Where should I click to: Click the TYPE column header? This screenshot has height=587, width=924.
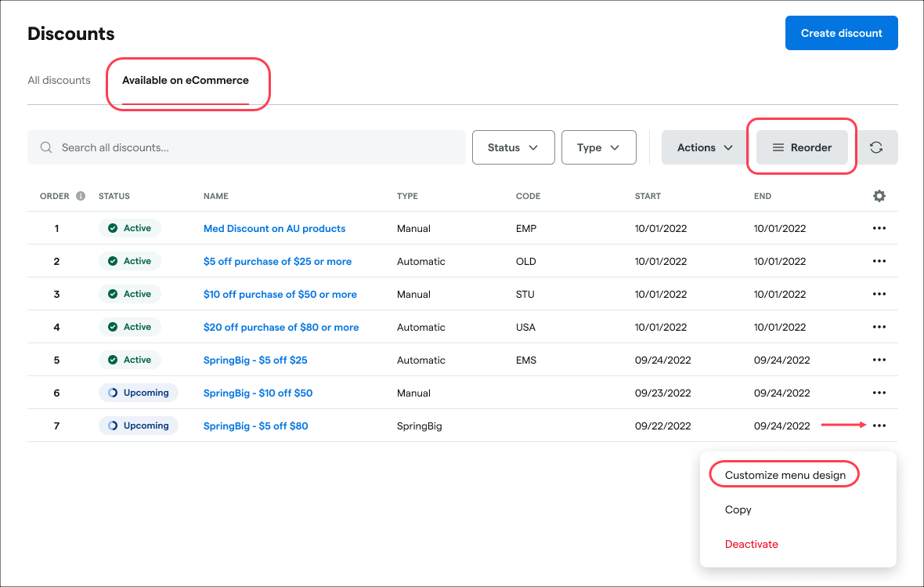[x=407, y=196]
